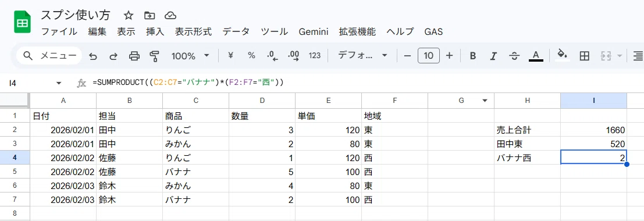Click the minus font size button

[407, 55]
